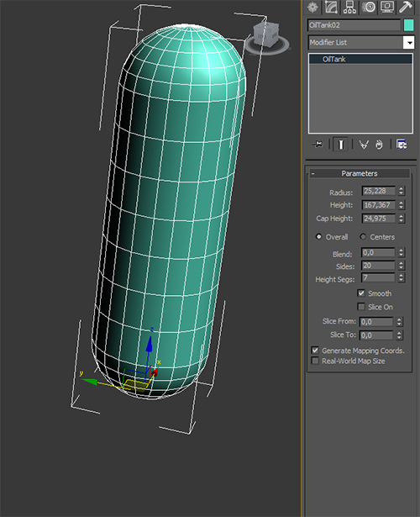Open the Display command panel tab

pos(387,7)
